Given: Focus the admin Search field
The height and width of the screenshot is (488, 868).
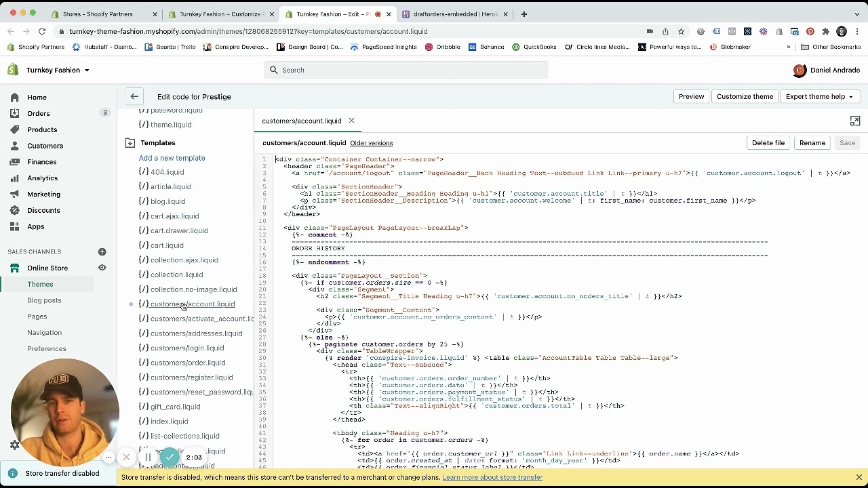Looking at the screenshot, I should (x=406, y=70).
